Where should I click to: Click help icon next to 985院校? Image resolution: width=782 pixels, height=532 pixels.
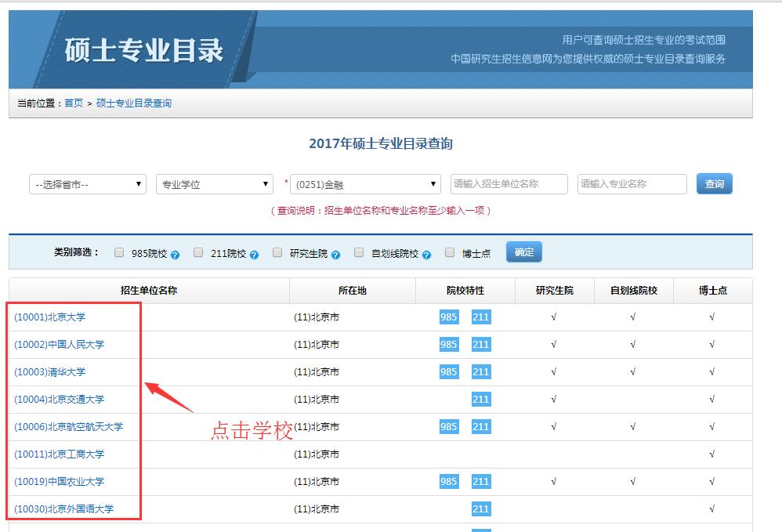click(x=176, y=255)
